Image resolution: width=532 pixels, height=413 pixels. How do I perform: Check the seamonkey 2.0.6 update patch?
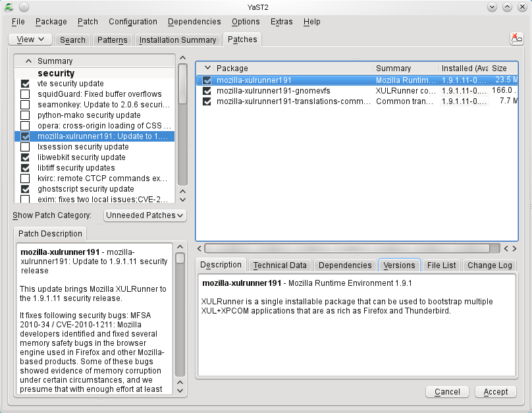tap(25, 105)
